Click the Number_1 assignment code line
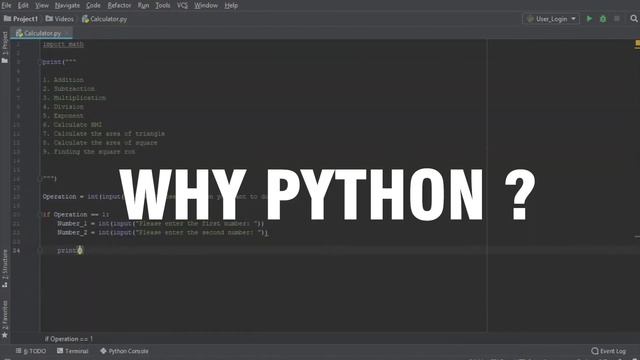This screenshot has width=640, height=360. click(x=160, y=223)
